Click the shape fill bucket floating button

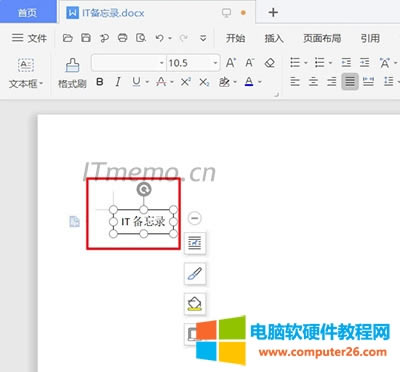(x=195, y=304)
